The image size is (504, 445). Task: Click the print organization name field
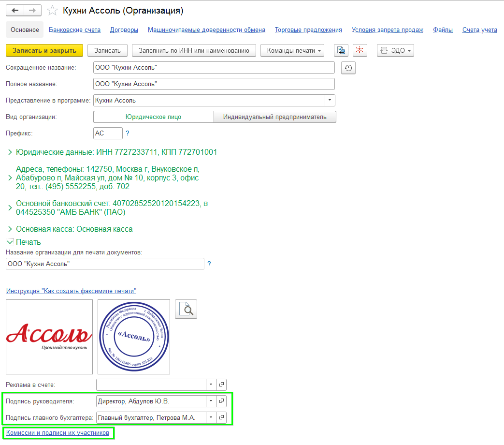[105, 264]
